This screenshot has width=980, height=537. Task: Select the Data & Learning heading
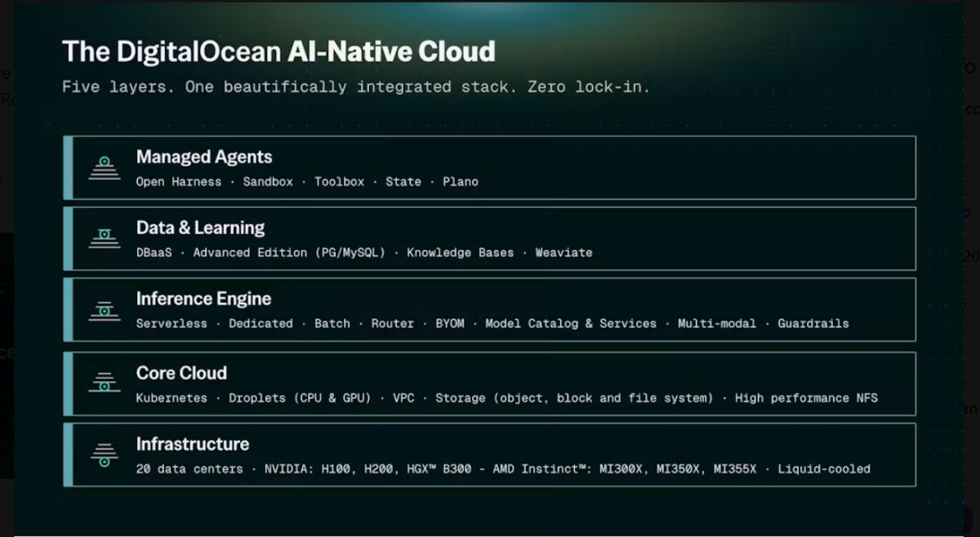[201, 228]
